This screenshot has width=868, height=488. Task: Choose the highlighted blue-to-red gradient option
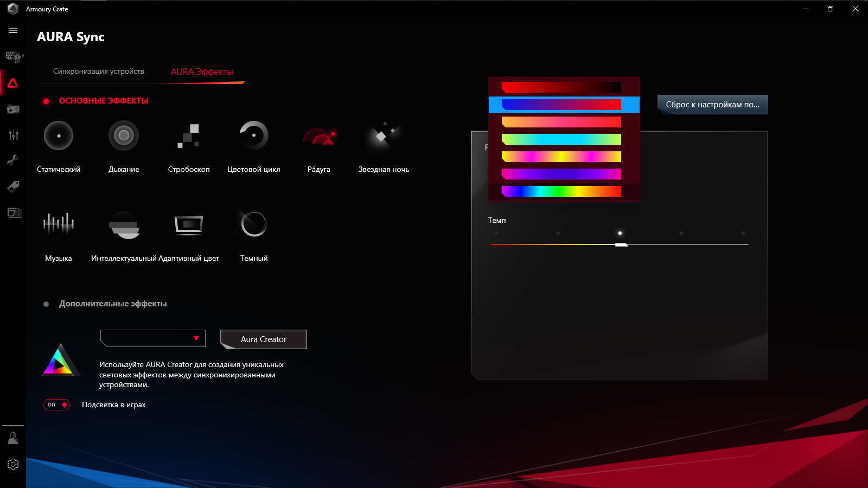click(564, 105)
